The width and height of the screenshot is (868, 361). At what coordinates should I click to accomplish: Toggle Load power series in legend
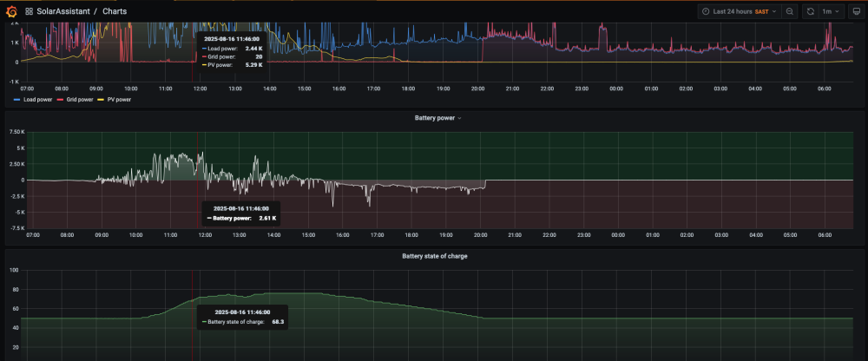click(38, 100)
